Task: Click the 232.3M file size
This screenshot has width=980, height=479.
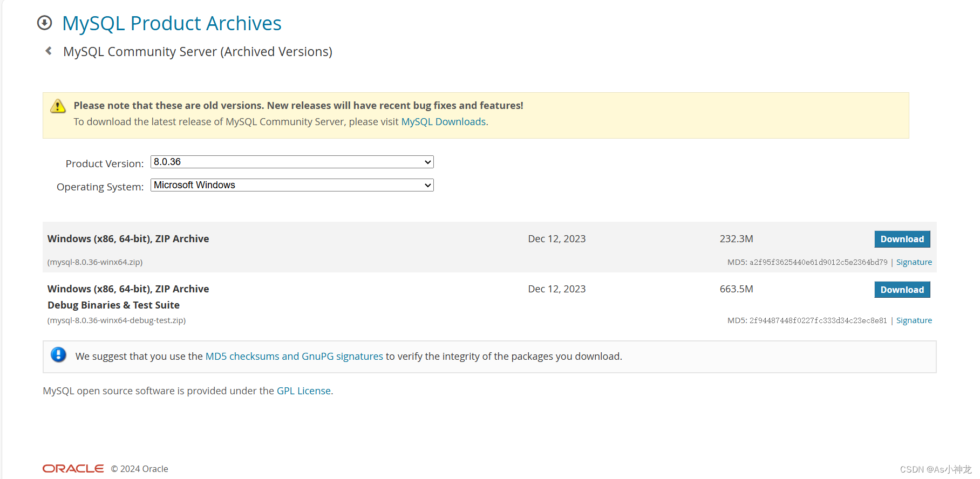Action: coord(736,238)
